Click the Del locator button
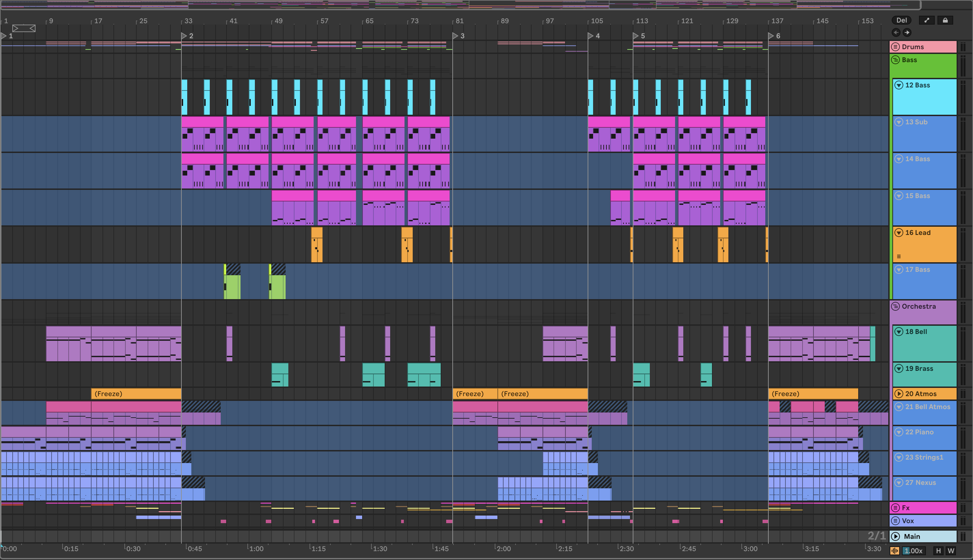973x560 pixels. pos(902,20)
